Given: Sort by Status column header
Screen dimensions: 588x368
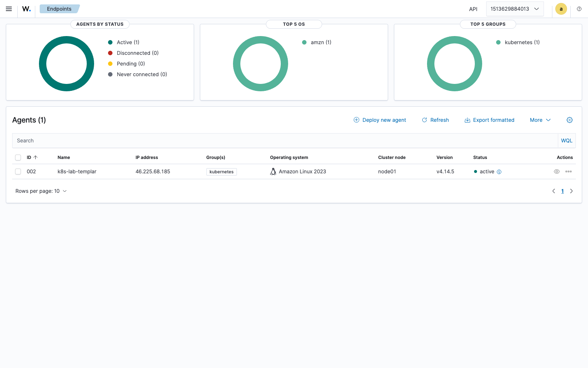Looking at the screenshot, I should 480,158.
